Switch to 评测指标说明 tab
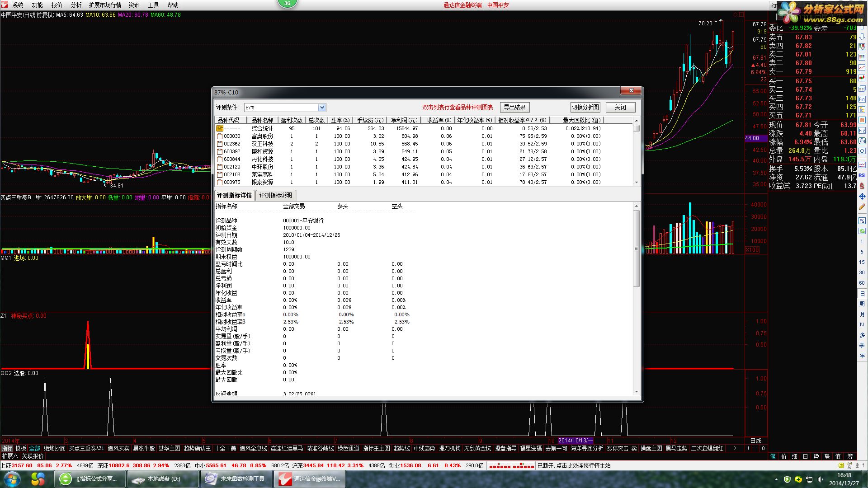The height and width of the screenshot is (488, 868). tap(276, 195)
